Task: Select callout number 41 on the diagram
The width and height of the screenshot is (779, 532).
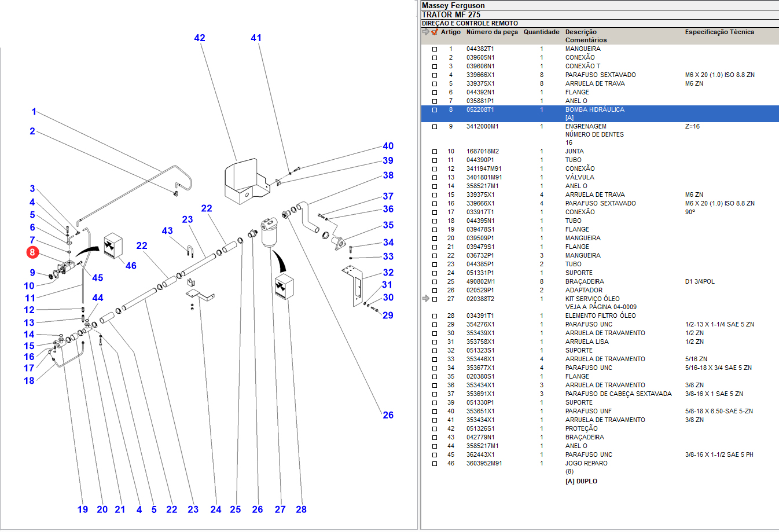Action: (256, 38)
